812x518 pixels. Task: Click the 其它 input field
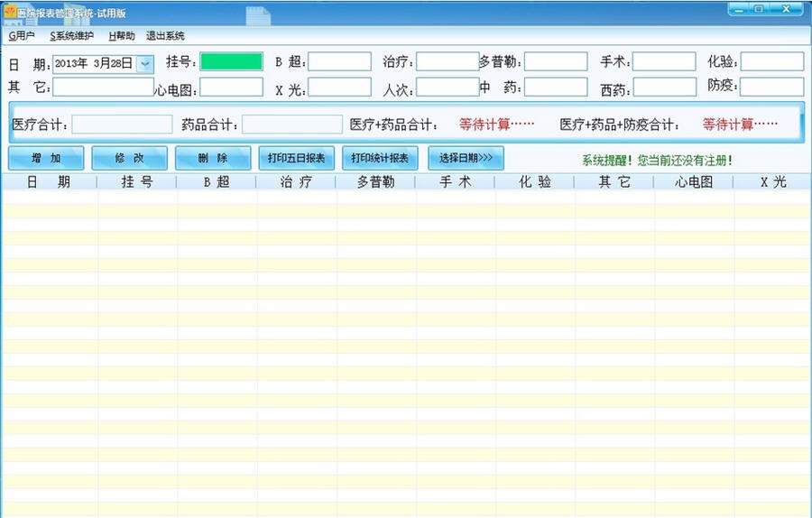pyautogui.click(x=103, y=87)
